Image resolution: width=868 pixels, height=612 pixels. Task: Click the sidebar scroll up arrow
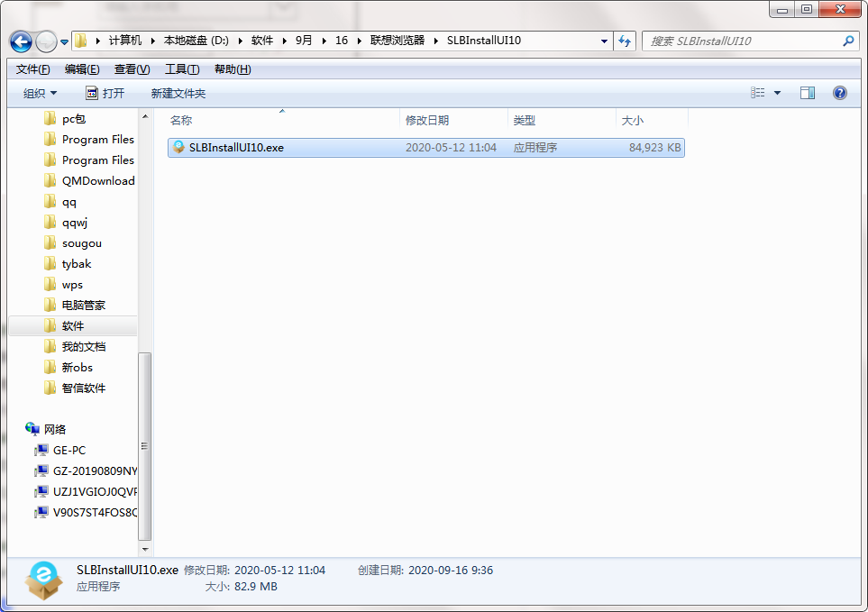145,116
